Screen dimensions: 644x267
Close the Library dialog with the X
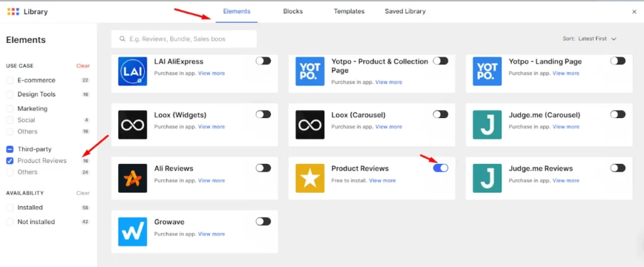point(634,12)
